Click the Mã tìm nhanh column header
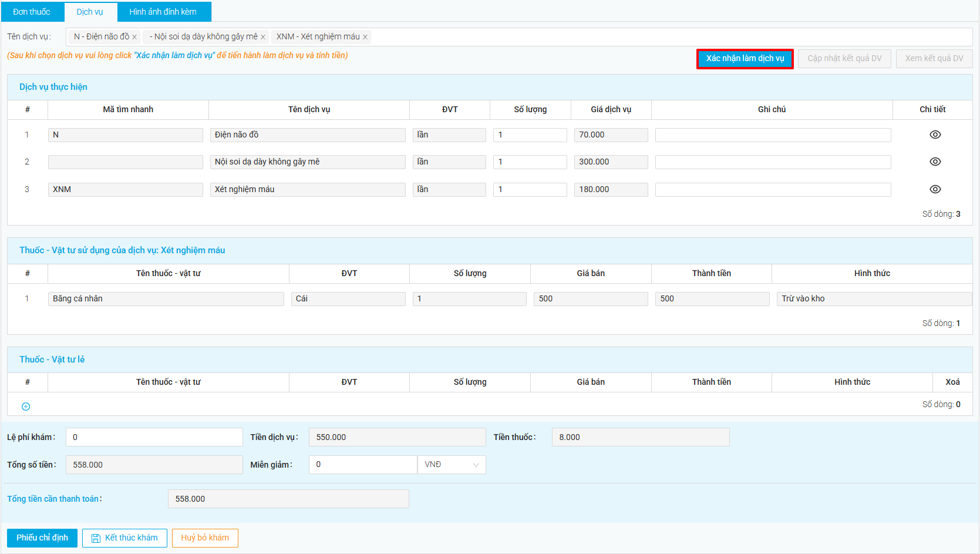The height and width of the screenshot is (554, 980). tap(128, 110)
